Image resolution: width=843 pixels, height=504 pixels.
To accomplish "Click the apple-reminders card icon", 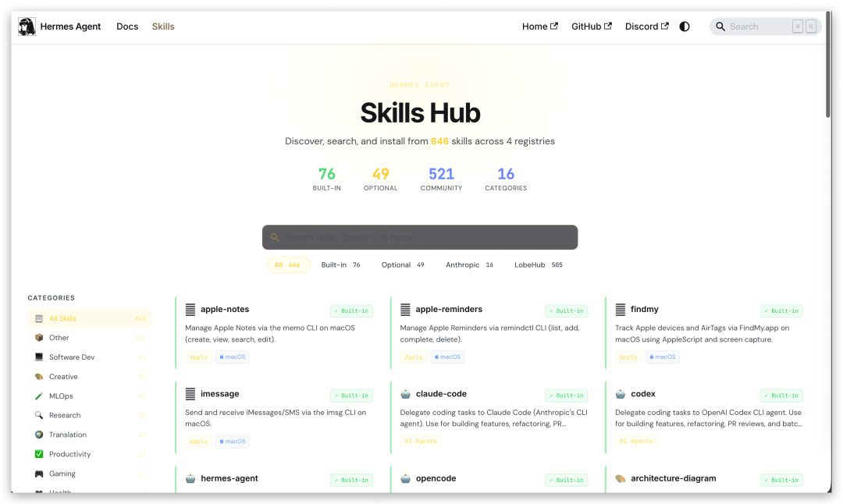I will (x=405, y=310).
